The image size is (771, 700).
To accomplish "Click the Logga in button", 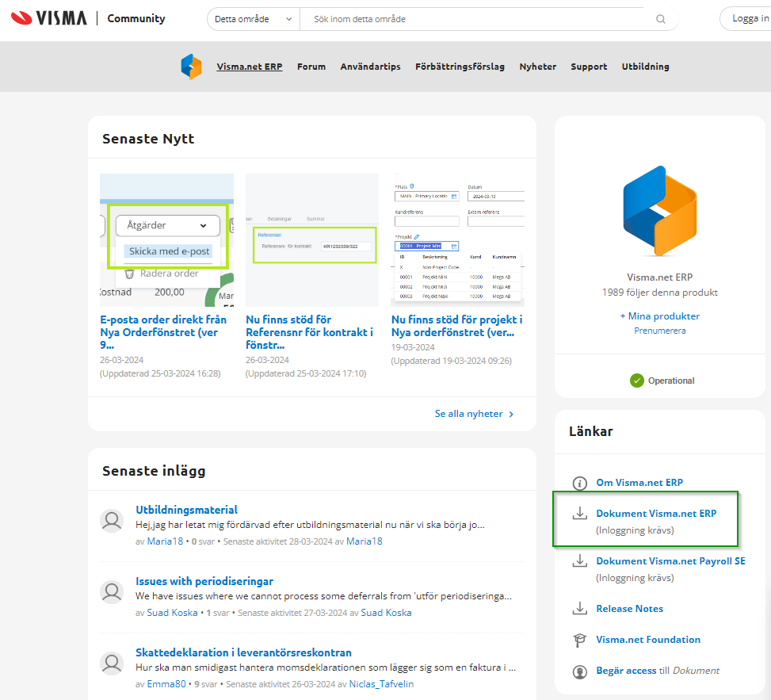I will coord(746,19).
